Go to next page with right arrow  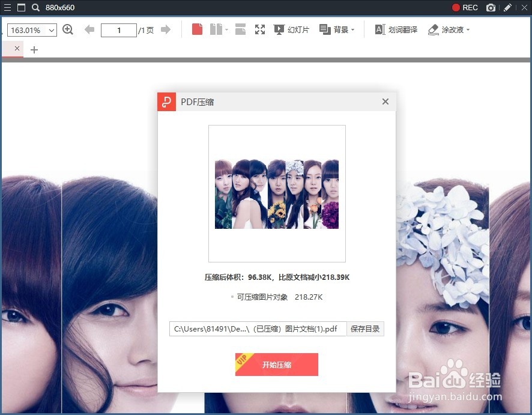[166, 29]
